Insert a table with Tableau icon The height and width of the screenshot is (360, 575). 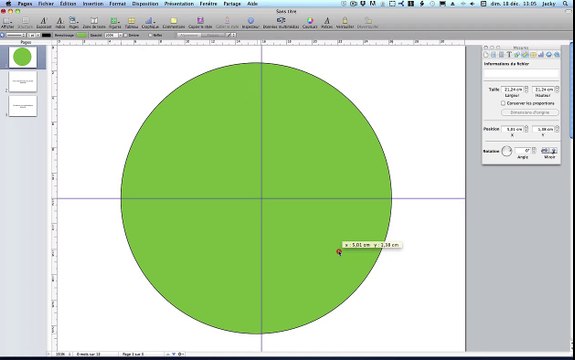pos(131,22)
